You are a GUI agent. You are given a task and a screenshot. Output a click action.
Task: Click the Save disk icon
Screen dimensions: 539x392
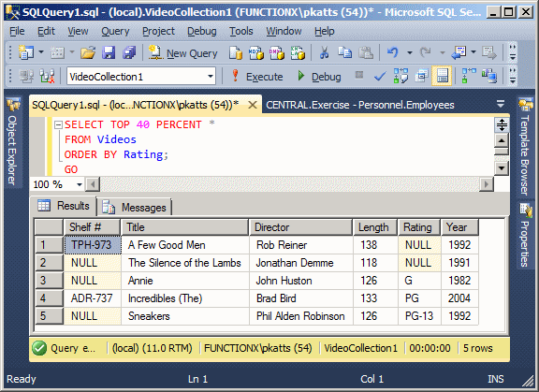point(109,53)
